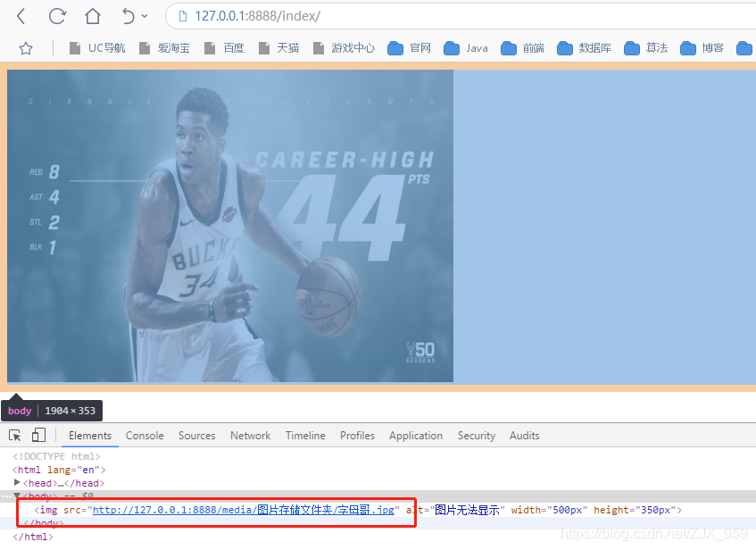The width and height of the screenshot is (756, 550).
Task: Click the basketball player image on the page
Action: (230, 226)
